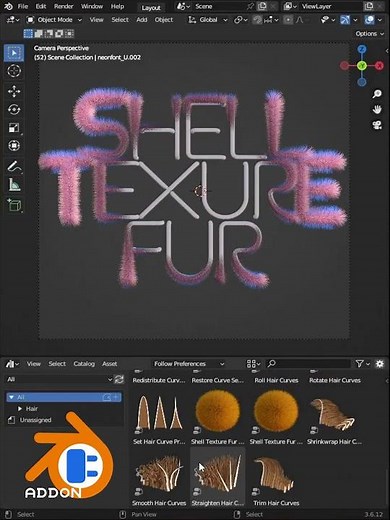
Task: Select the extend selection mode icon
Action: [x=38, y=34]
